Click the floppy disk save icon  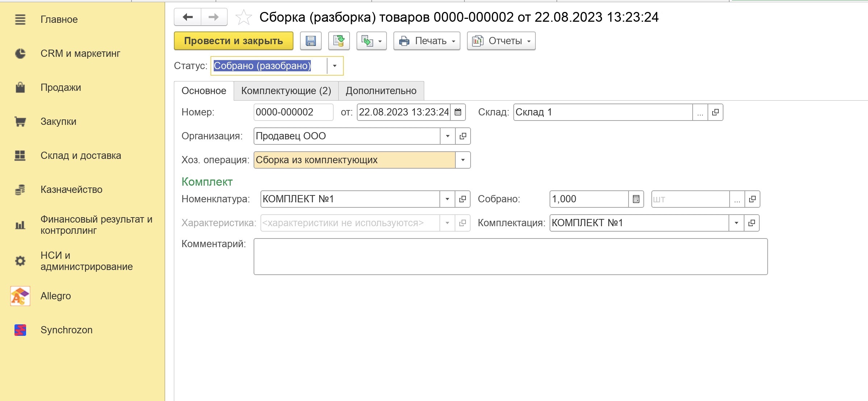(x=311, y=41)
